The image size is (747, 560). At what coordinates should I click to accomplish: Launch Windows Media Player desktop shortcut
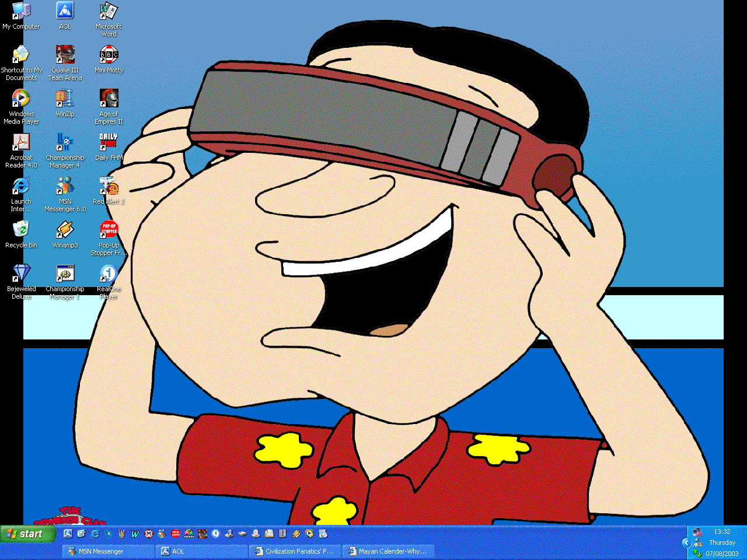pos(21,106)
